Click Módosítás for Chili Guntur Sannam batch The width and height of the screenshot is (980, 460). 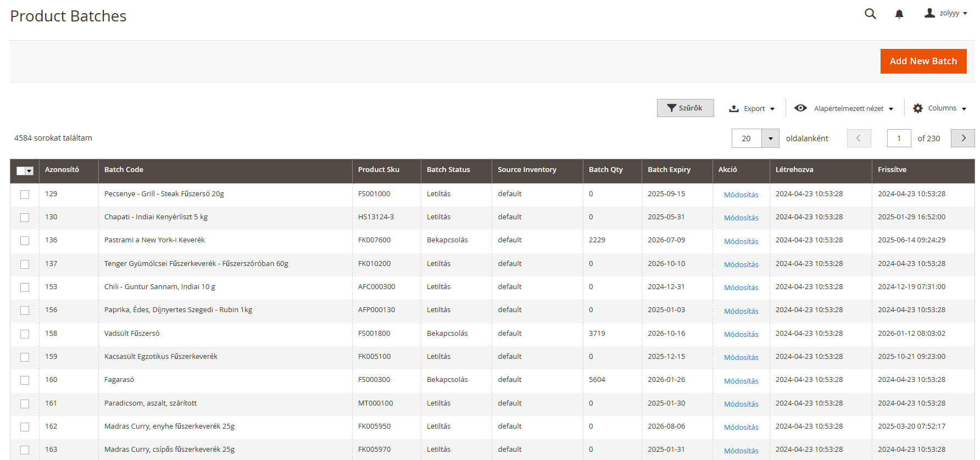click(x=741, y=287)
